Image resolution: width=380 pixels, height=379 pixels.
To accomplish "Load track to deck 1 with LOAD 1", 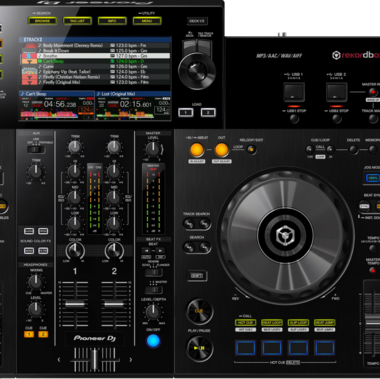I will (x=186, y=112).
